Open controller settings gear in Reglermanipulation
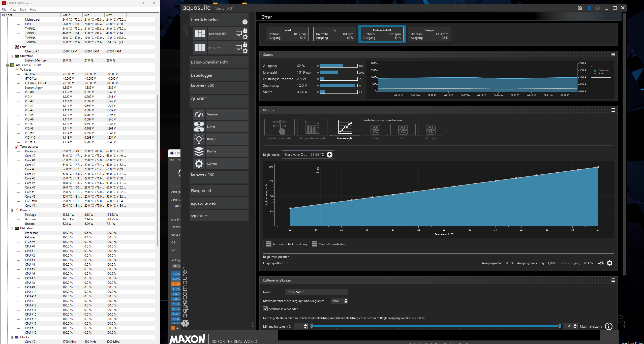The image size is (644, 344). tap(609, 263)
